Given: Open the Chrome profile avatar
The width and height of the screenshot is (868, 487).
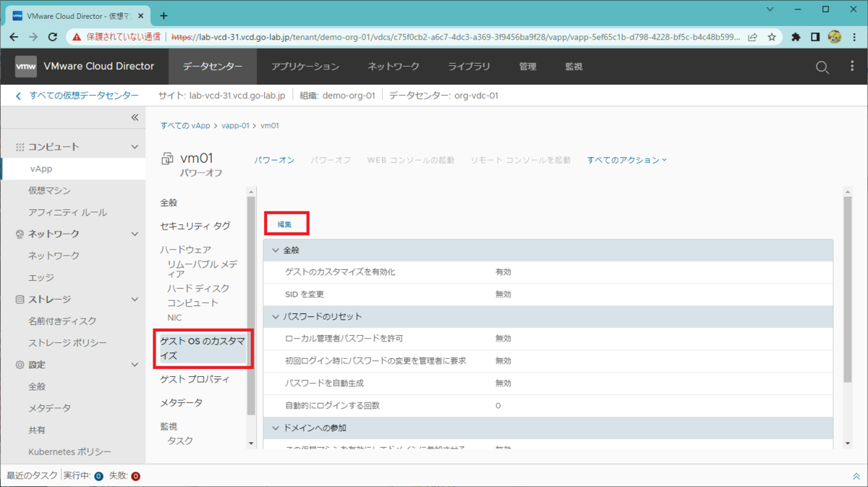Looking at the screenshot, I should tap(834, 37).
